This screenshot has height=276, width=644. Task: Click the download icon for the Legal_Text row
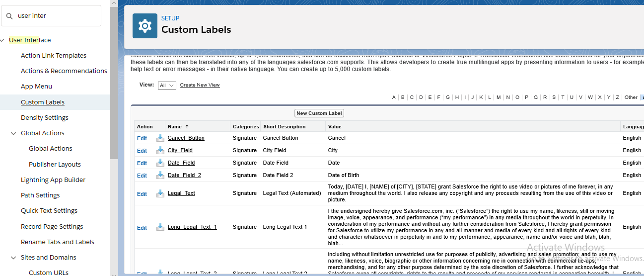point(160,193)
